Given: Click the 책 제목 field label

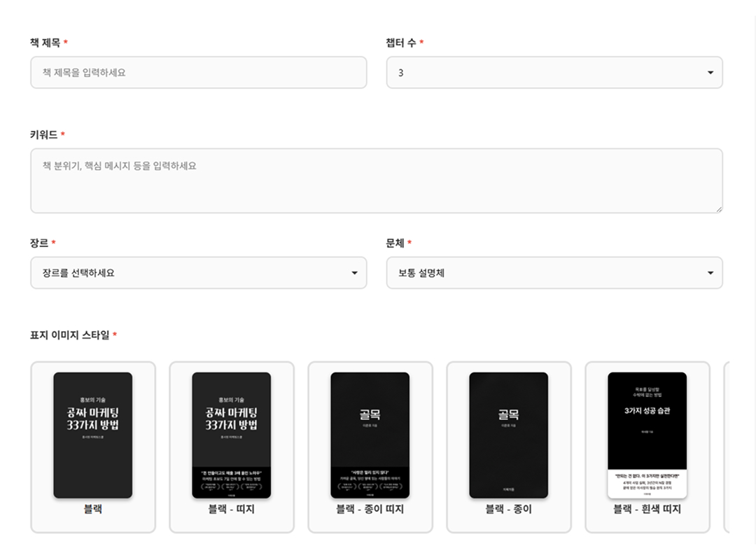Looking at the screenshot, I should click(x=45, y=43).
